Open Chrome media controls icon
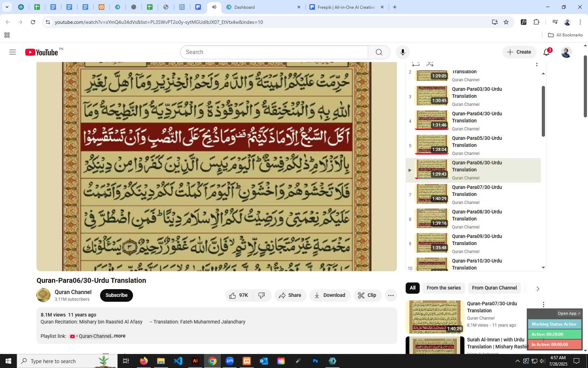Image resolution: width=588 pixels, height=368 pixels. pos(555,22)
